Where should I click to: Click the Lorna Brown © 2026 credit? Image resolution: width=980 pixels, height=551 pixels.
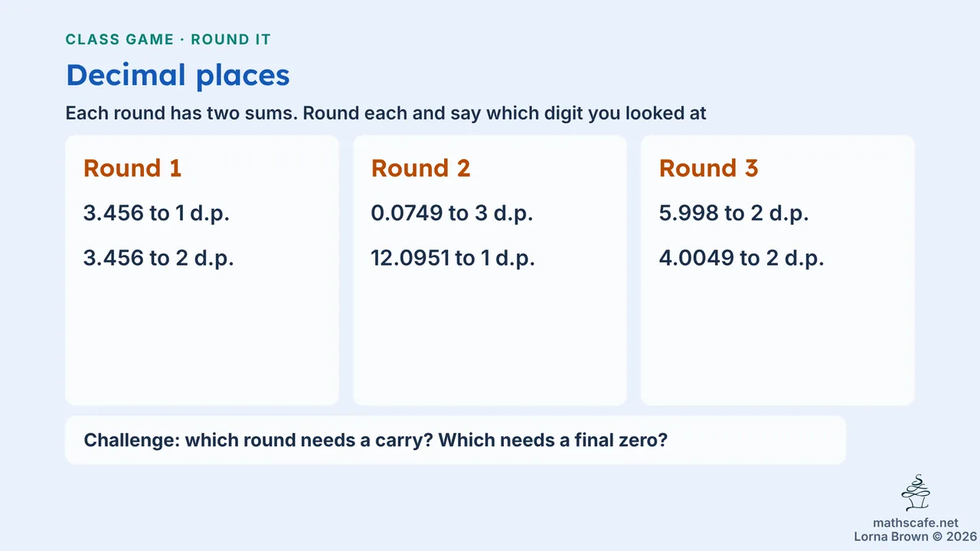[x=915, y=537]
